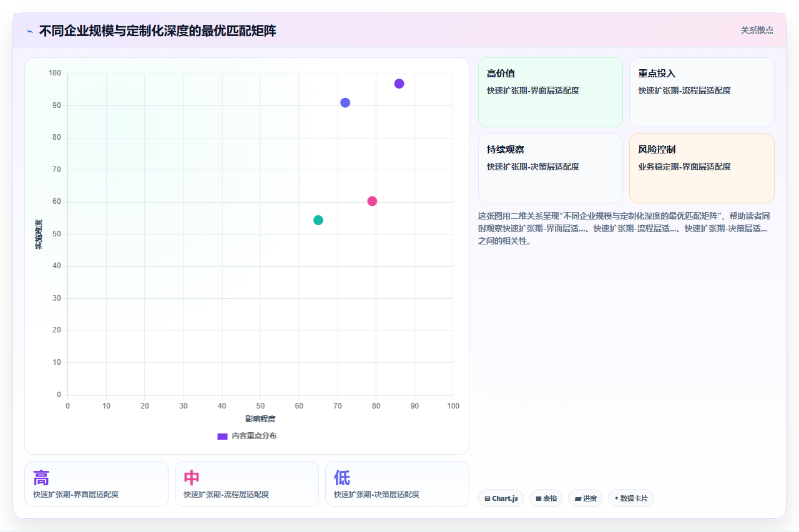Select the 低 priority card

(x=397, y=484)
